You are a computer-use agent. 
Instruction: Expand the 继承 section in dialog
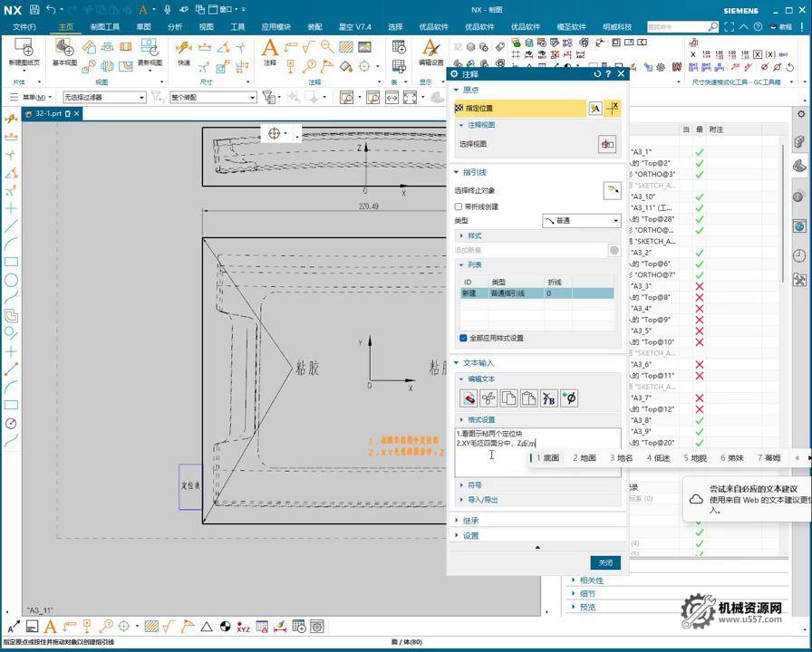pyautogui.click(x=470, y=521)
